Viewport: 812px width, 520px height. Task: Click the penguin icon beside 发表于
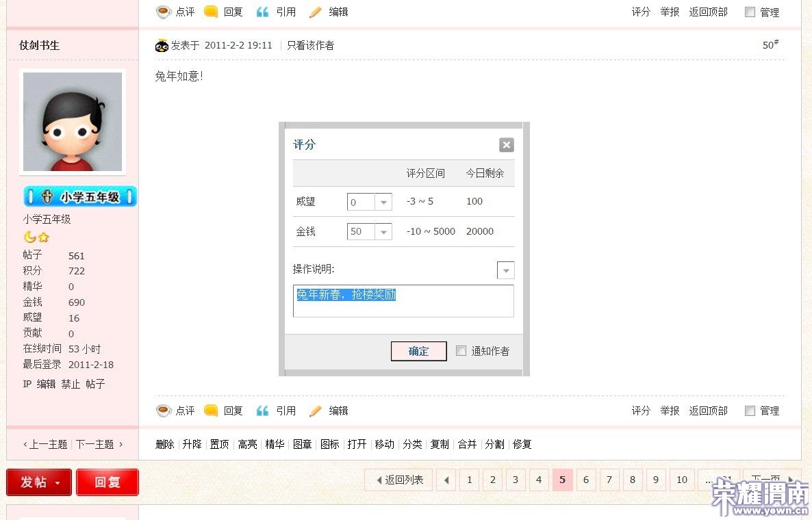[x=162, y=46]
